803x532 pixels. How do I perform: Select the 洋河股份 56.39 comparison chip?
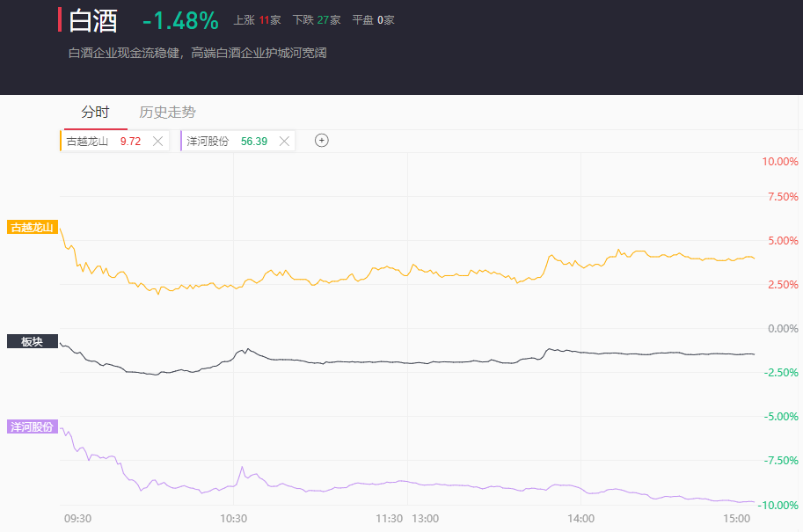[x=227, y=141]
